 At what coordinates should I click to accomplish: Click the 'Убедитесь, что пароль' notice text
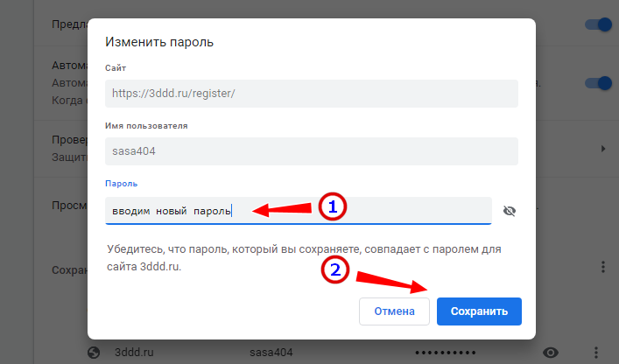tap(304, 258)
